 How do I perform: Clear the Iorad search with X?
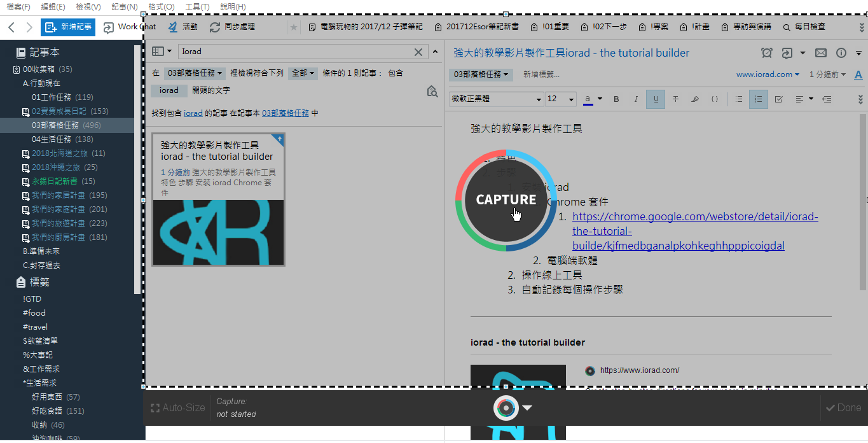tap(418, 52)
